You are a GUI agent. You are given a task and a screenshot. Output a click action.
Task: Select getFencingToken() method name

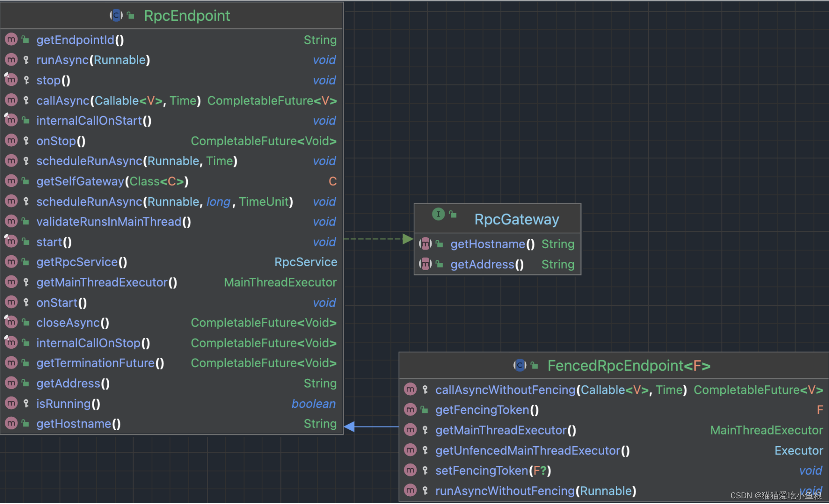tap(487, 410)
